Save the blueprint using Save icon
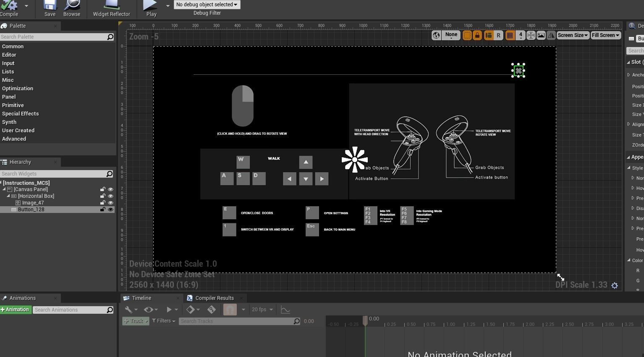 click(x=50, y=8)
